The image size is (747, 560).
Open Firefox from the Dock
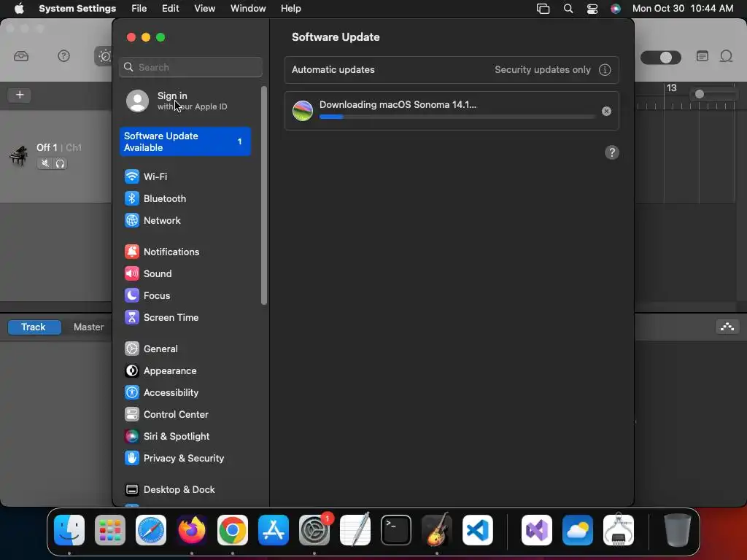coord(192,530)
